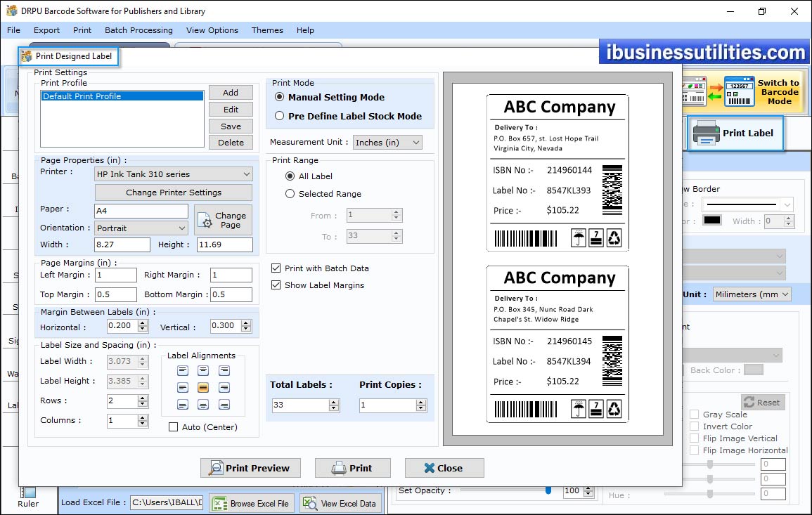The width and height of the screenshot is (812, 515).
Task: Increase Vertical margin between labels
Action: [247, 322]
